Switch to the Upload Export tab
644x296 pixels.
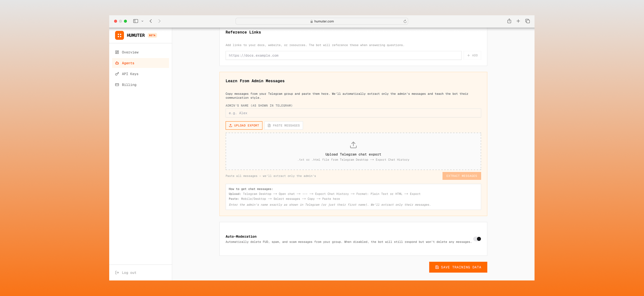pyautogui.click(x=244, y=125)
